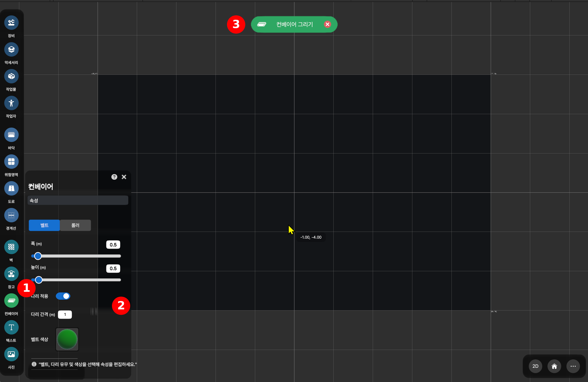The height and width of the screenshot is (382, 588).
Task: Expand the 속성 section header
Action: pos(78,200)
